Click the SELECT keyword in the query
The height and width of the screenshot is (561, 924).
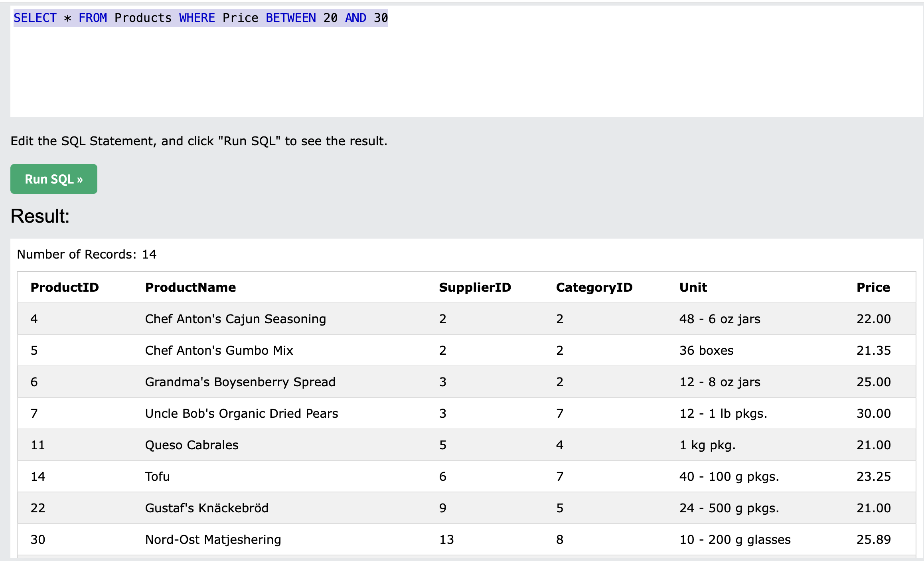[35, 18]
